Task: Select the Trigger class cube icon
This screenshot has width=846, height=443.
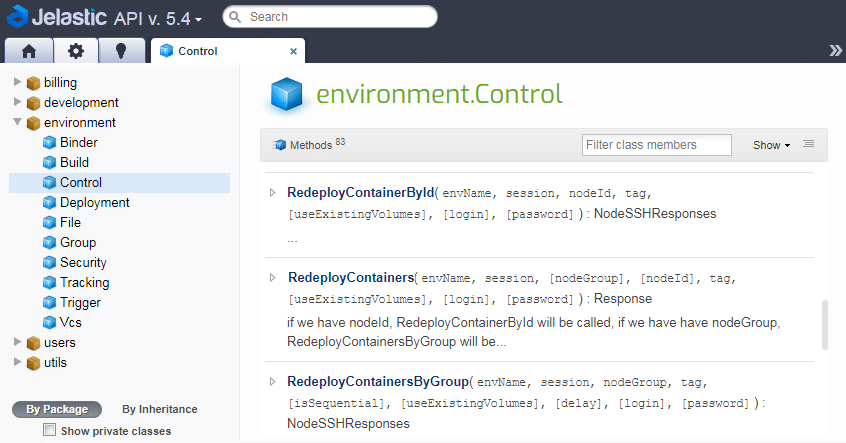Action: point(49,303)
